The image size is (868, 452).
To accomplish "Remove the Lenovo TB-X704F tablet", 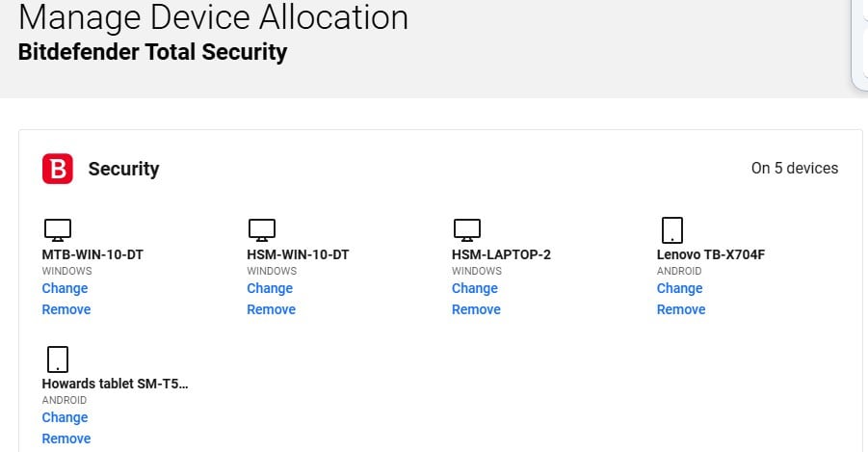I will pos(681,309).
